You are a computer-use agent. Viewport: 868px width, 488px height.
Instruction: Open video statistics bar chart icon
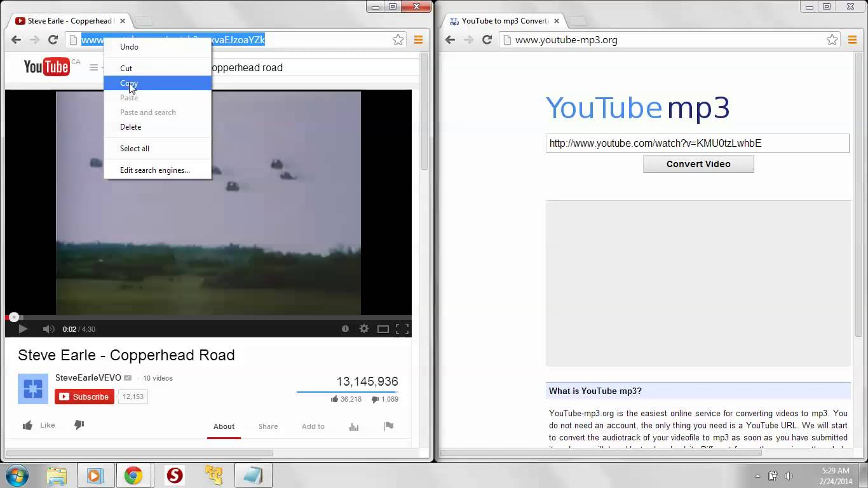pyautogui.click(x=354, y=427)
